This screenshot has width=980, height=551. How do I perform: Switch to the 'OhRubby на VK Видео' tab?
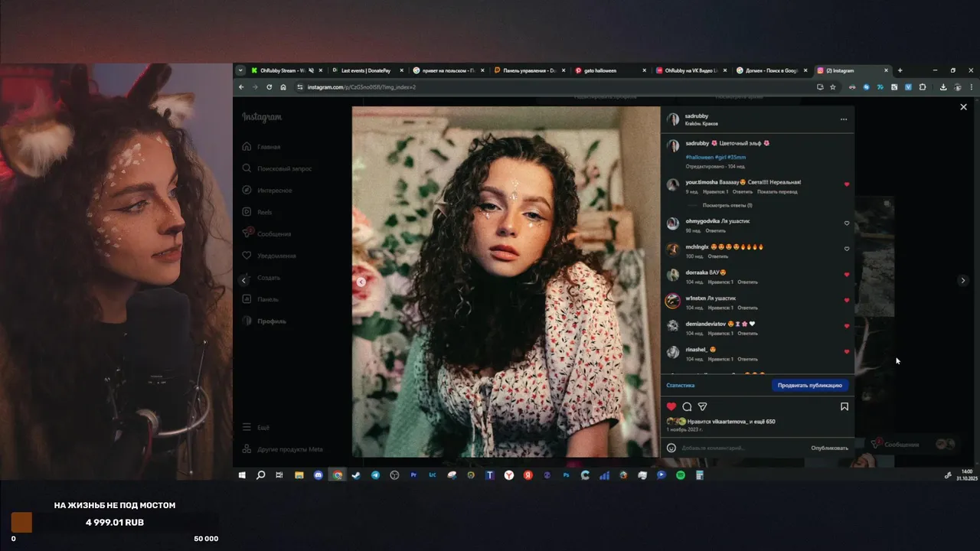[692, 70]
